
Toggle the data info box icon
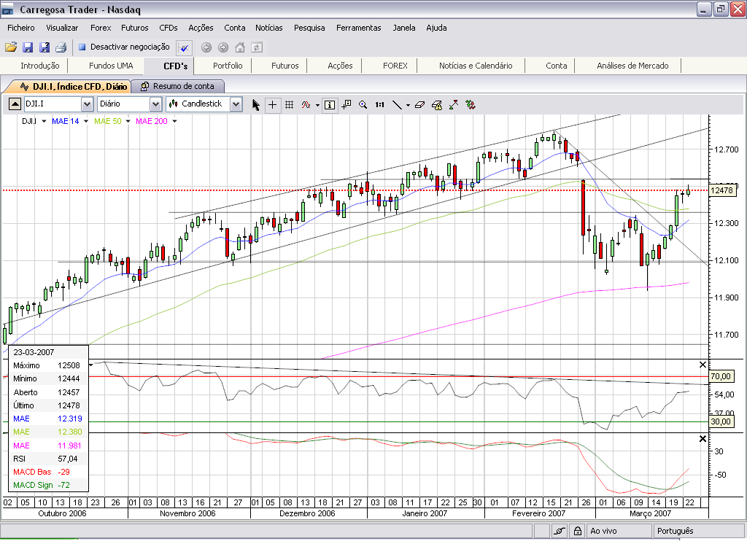click(x=330, y=105)
